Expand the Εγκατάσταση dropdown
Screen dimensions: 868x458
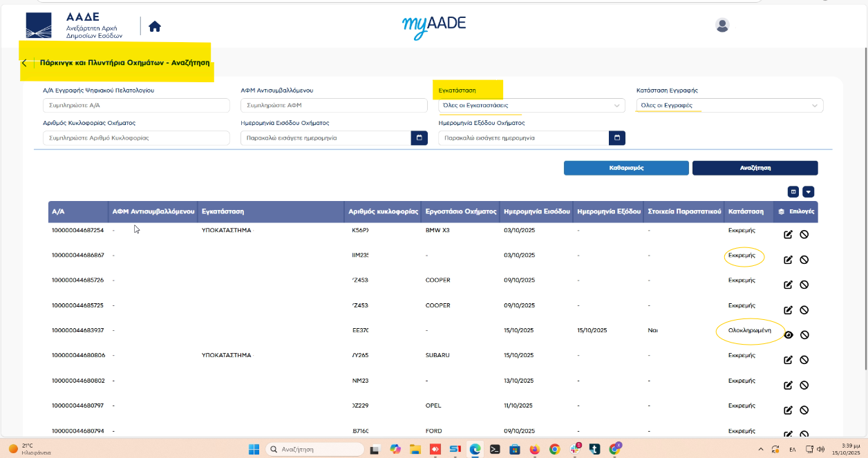(616, 106)
